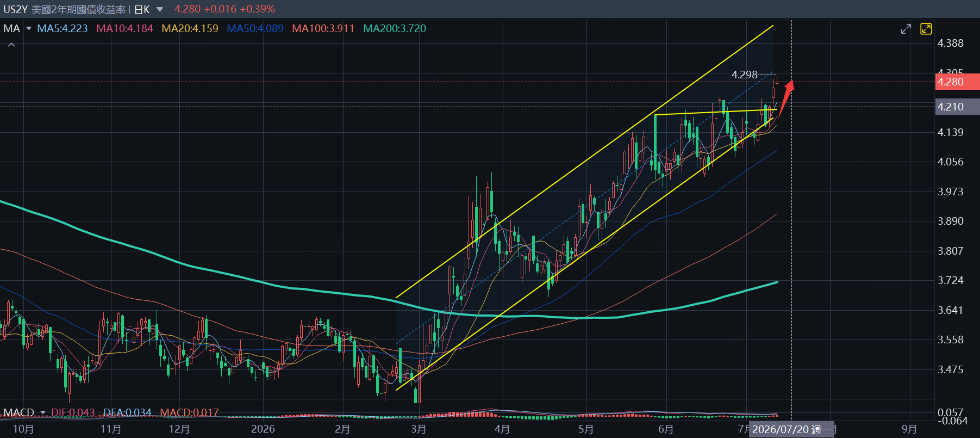980x438 pixels.
Task: Select the 3月 label on time axis
Action: 419,429
